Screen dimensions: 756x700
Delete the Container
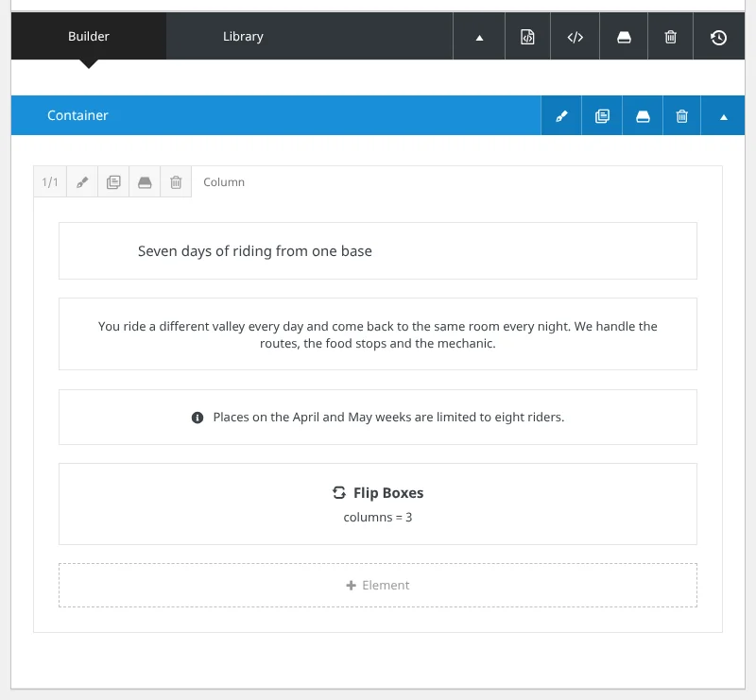(681, 115)
